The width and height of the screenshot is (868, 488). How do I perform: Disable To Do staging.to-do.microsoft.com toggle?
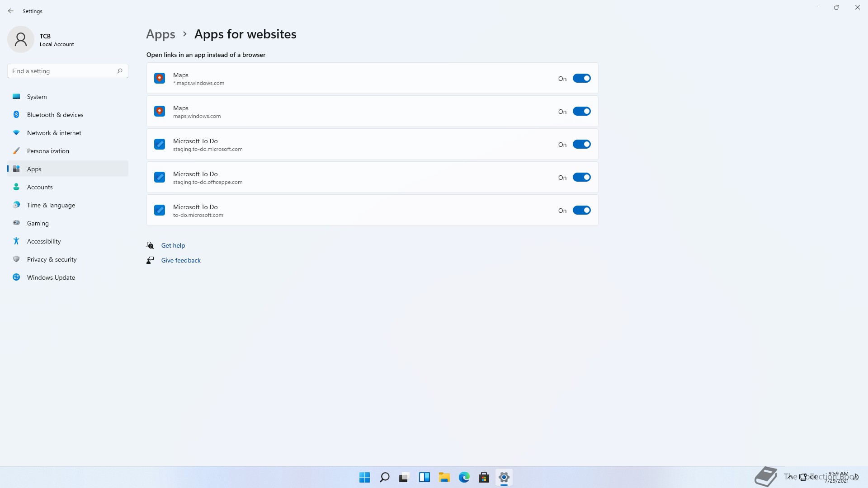[581, 144]
